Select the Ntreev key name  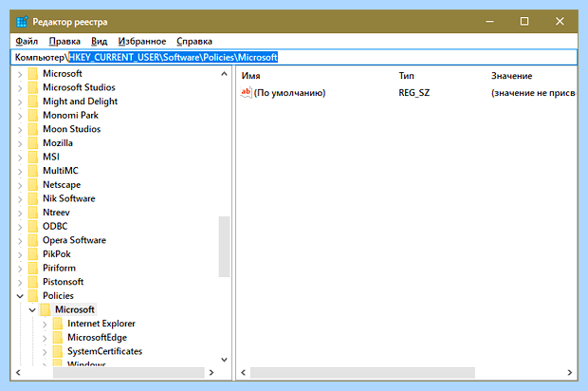pyautogui.click(x=56, y=213)
